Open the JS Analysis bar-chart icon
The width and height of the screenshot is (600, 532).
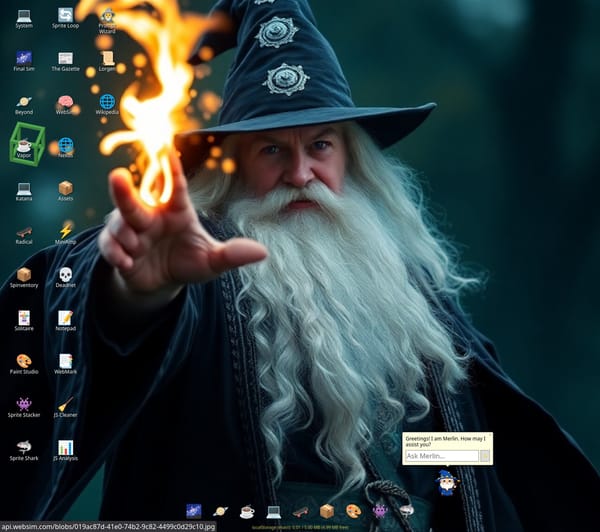(65, 451)
